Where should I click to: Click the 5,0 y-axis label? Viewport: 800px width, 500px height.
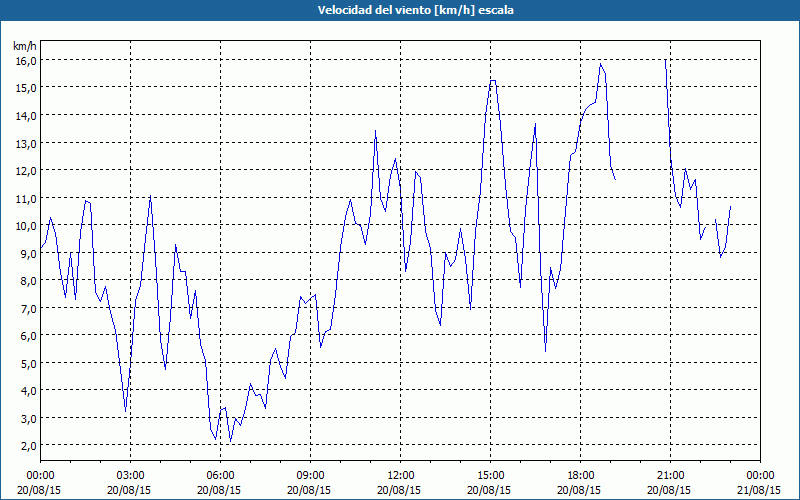(28, 364)
